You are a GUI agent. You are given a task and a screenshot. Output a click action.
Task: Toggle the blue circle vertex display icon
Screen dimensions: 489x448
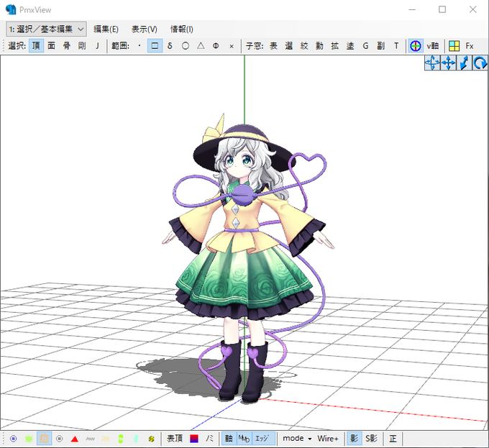click(x=14, y=439)
